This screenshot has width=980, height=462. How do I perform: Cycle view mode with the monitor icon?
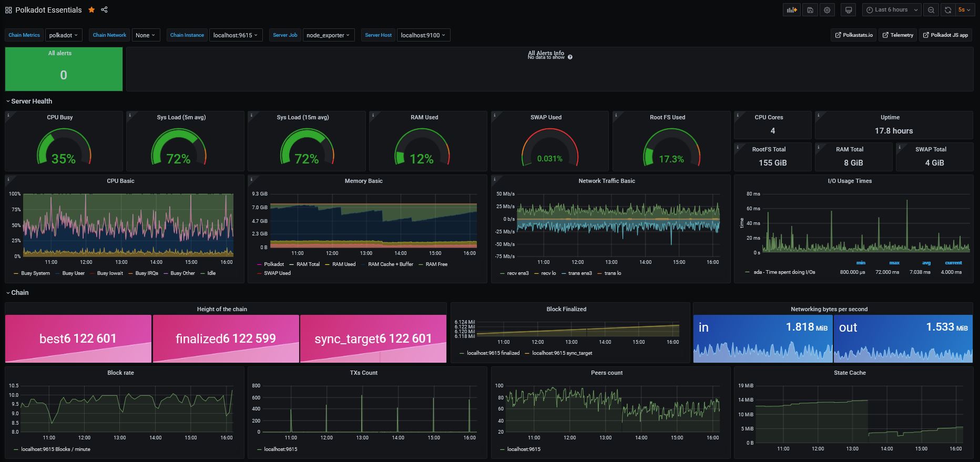pyautogui.click(x=848, y=10)
